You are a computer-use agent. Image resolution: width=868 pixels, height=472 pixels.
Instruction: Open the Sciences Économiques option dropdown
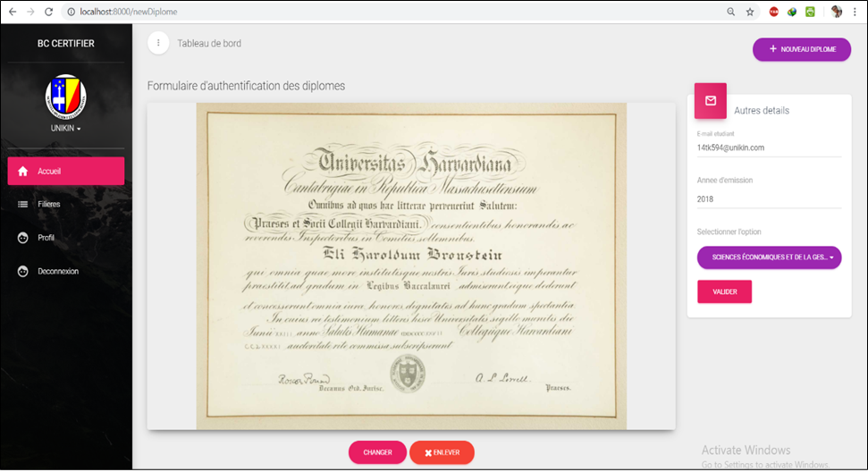[x=769, y=257]
